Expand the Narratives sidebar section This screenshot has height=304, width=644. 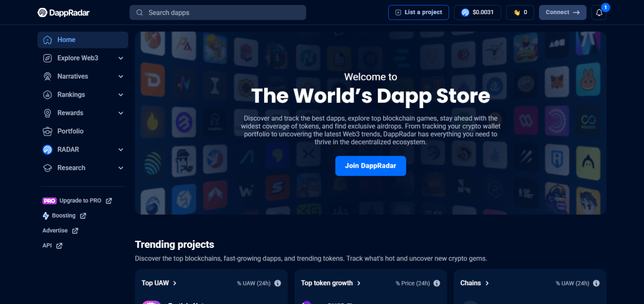coord(83,77)
